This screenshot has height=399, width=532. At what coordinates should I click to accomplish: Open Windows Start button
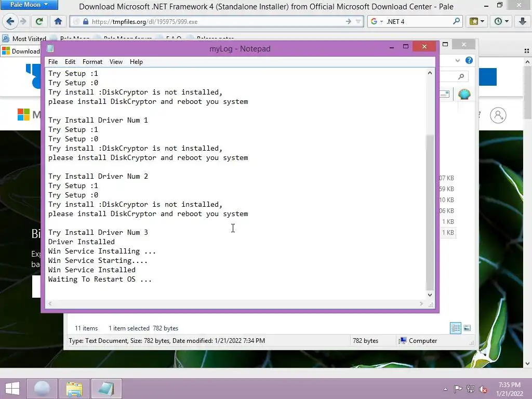12,389
